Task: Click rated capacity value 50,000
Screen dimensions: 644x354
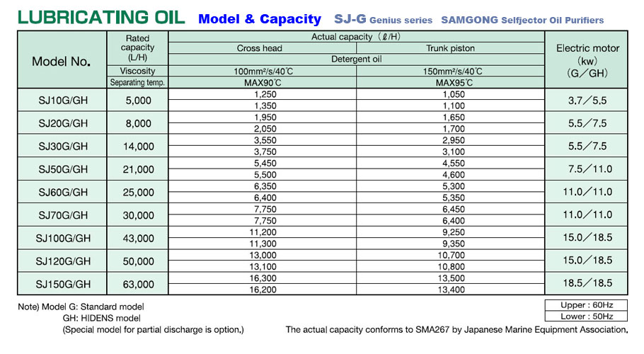Action: point(139,261)
